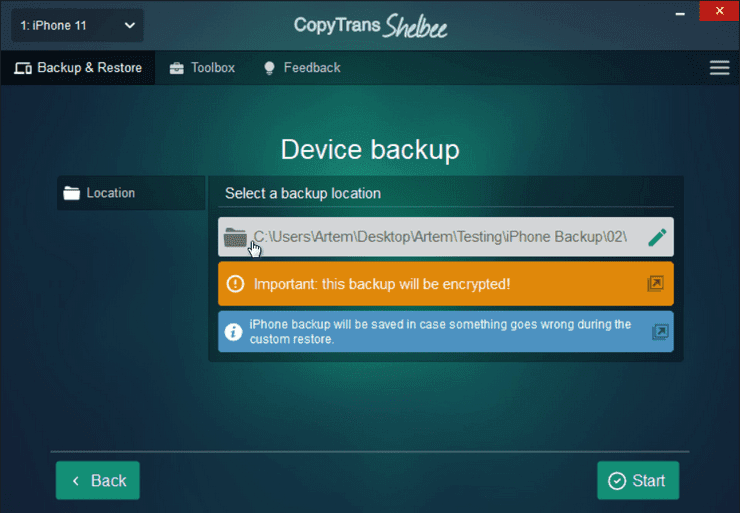Open link icon on encrypted backup warning

pos(656,284)
